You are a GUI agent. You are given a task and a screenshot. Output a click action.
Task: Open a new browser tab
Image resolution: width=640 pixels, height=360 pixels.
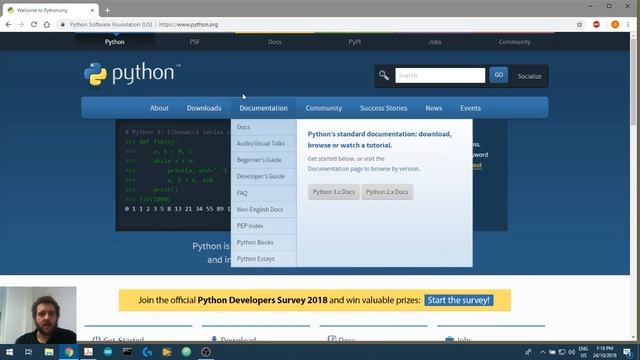point(107,10)
